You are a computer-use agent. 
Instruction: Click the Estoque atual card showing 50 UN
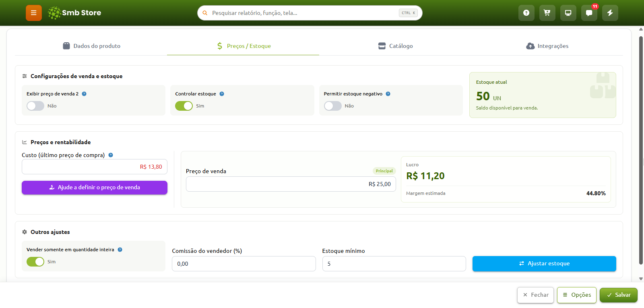(543, 95)
